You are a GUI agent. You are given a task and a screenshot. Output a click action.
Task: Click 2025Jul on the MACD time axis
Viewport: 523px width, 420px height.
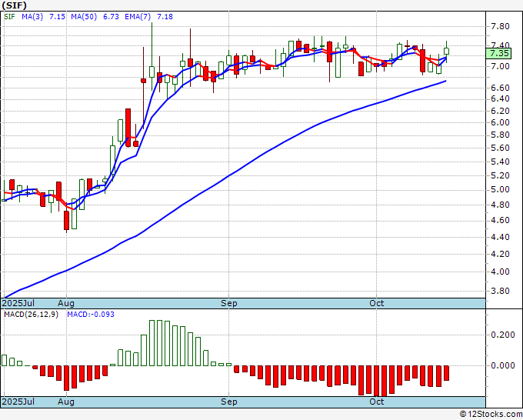pyautogui.click(x=18, y=402)
